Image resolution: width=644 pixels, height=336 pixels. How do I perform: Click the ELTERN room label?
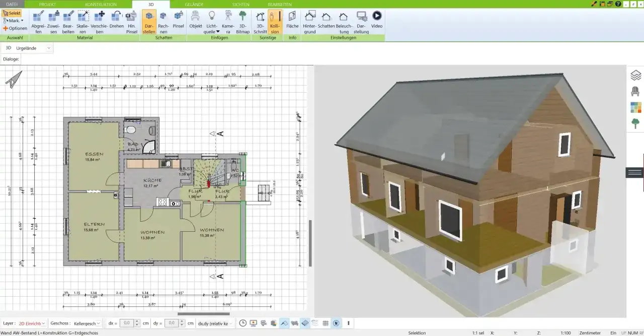click(94, 224)
